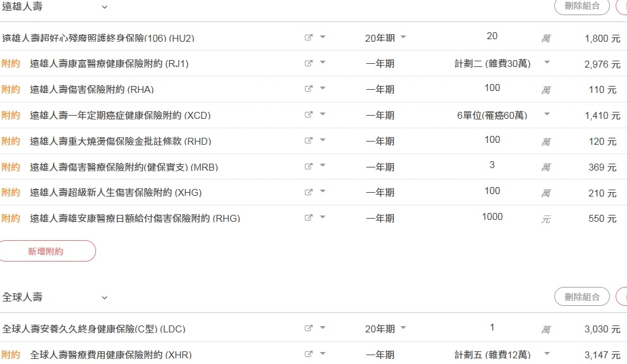Open external link for RHG rider
This screenshot has height=364, width=627.
click(308, 218)
